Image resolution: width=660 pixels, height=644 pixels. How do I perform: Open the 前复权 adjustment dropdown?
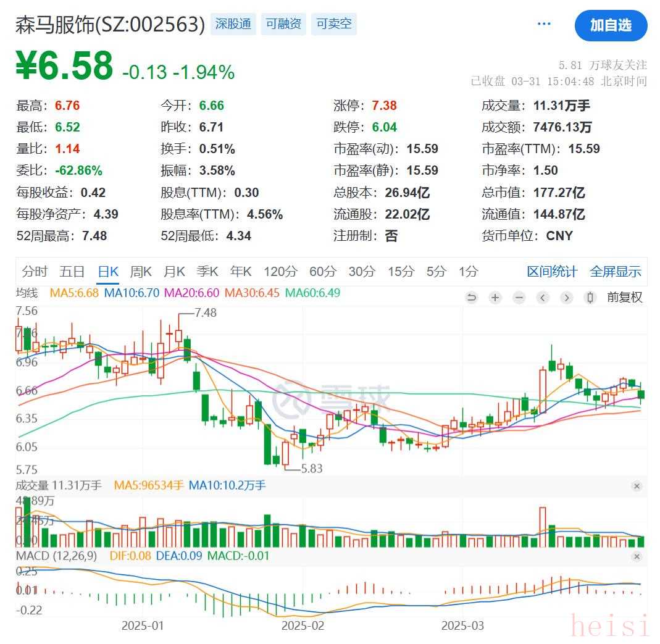624,298
